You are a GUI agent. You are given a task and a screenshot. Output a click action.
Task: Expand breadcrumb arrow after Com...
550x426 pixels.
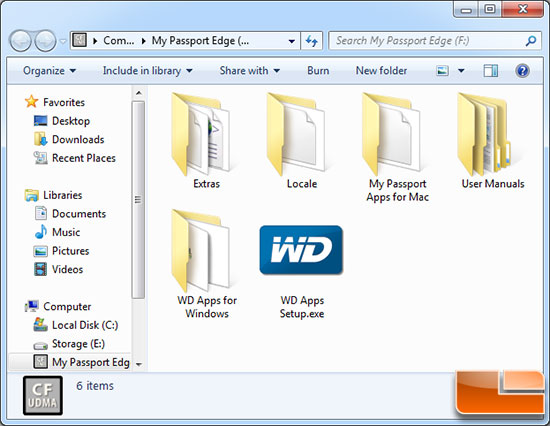[143, 41]
